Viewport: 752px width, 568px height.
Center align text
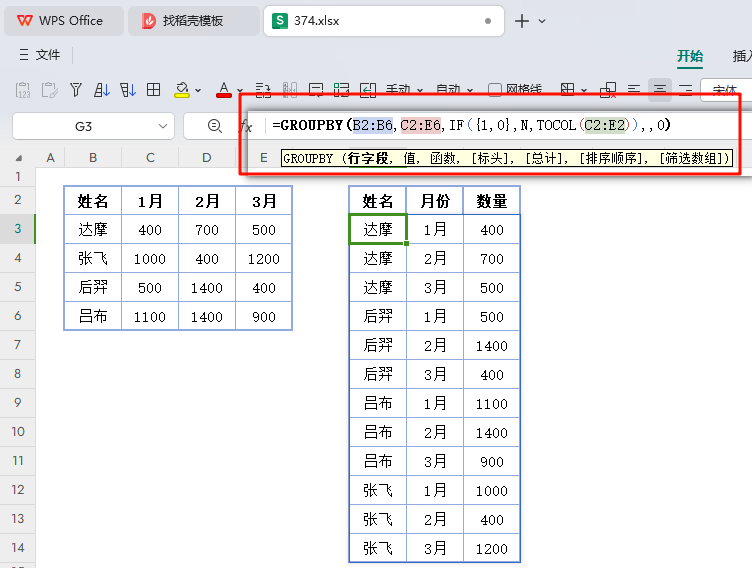[x=660, y=90]
